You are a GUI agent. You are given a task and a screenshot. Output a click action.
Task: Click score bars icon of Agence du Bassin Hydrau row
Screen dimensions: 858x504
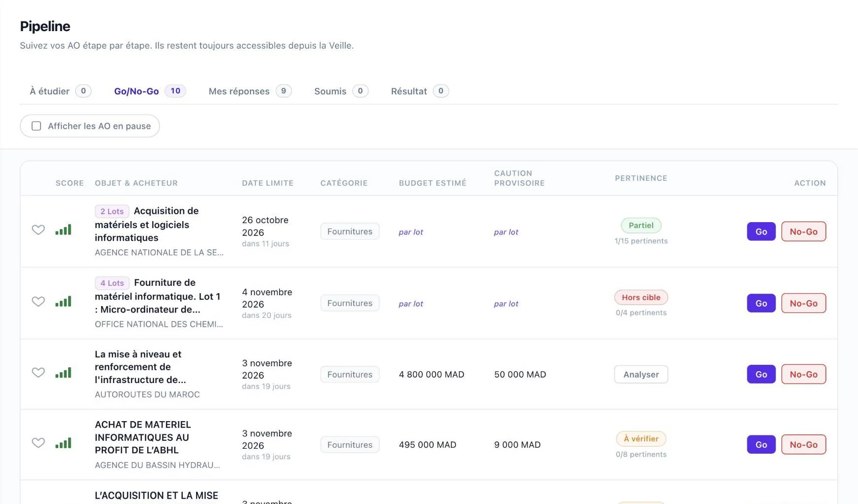(x=63, y=442)
